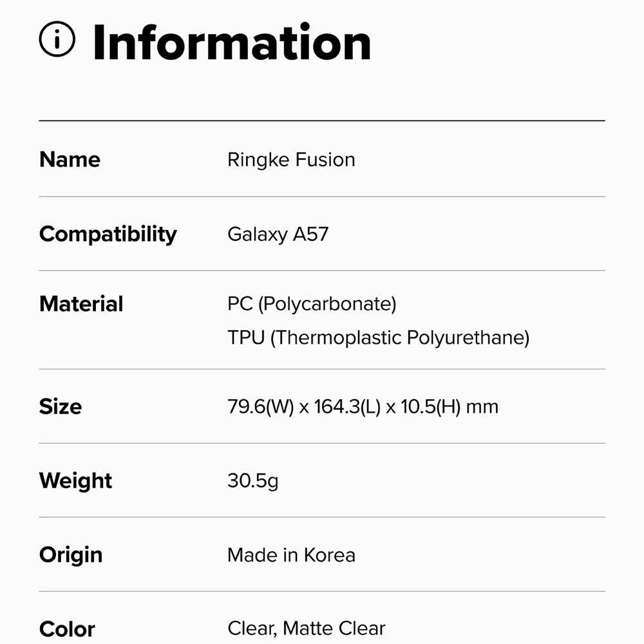Select the Size row label
Image resolution: width=644 pixels, height=644 pixels.
coord(61,407)
